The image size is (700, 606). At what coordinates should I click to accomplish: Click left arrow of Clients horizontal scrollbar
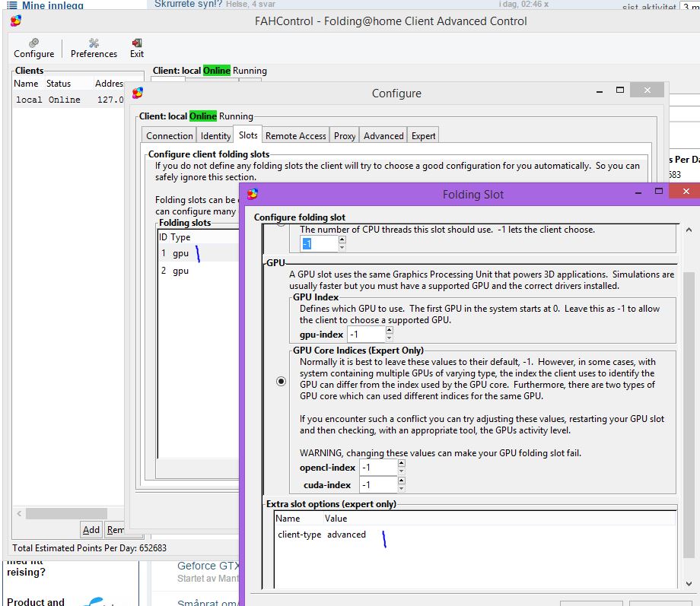19,514
